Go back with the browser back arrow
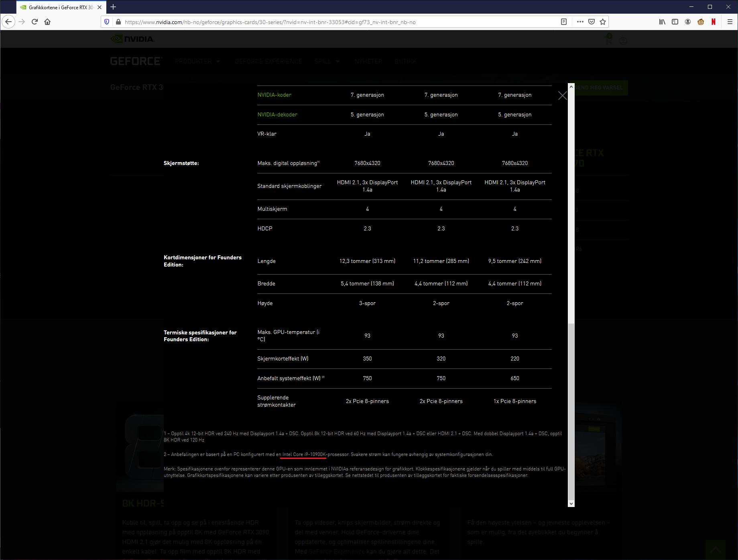Screen dimensions: 738x560 pyautogui.click(x=8, y=22)
